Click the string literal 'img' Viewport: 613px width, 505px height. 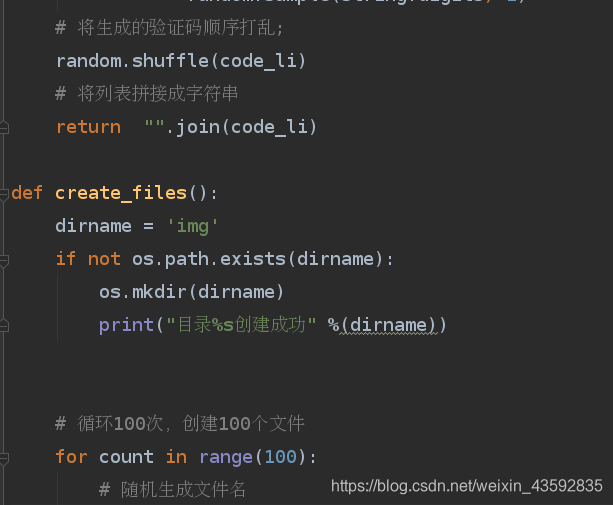192,227
